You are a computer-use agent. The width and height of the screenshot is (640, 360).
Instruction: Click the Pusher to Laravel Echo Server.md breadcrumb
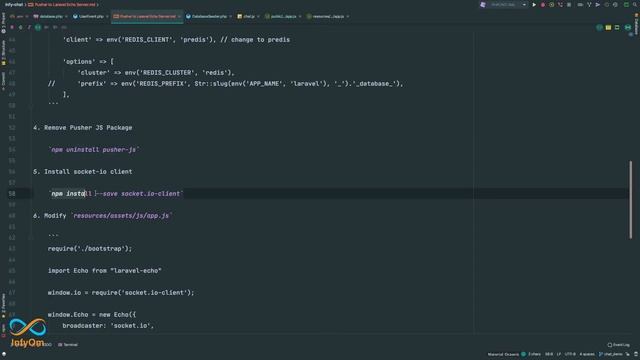coord(62,4)
